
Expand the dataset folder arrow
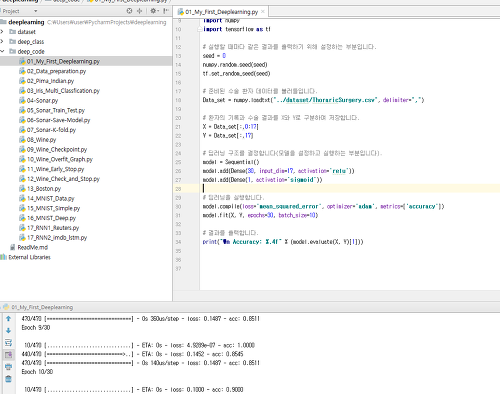click(2, 32)
